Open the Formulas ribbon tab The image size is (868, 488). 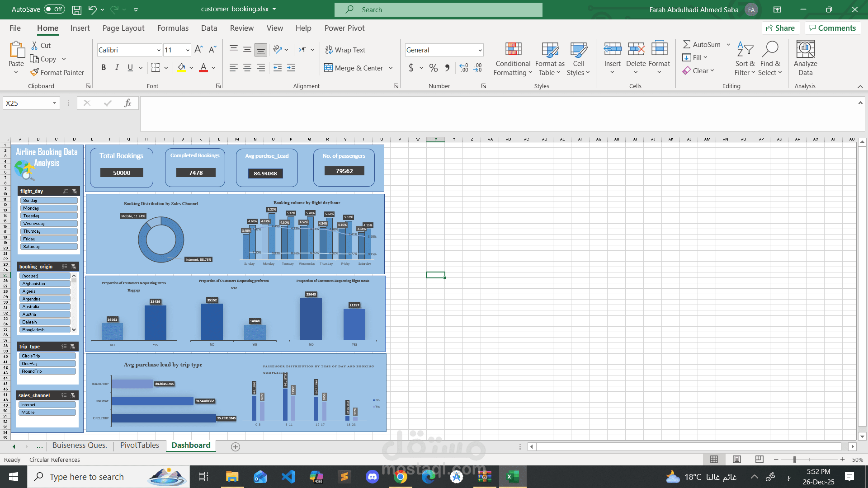[173, 28]
